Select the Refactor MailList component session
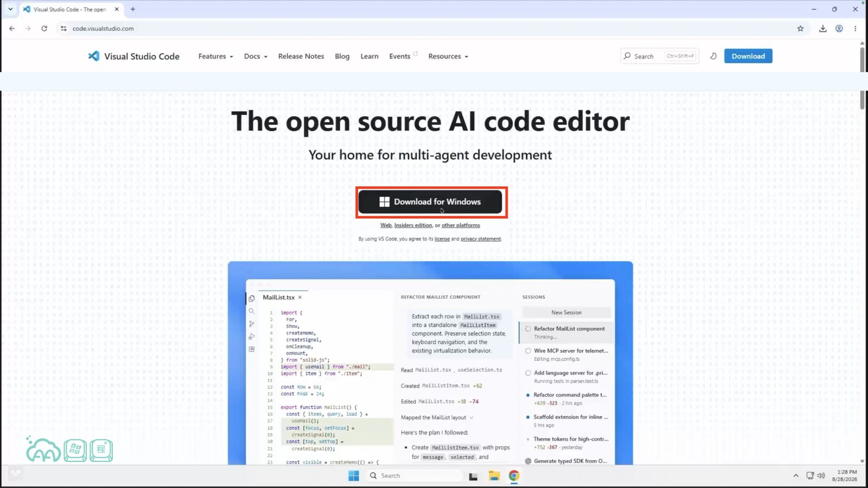The width and height of the screenshot is (868, 488). [566, 332]
